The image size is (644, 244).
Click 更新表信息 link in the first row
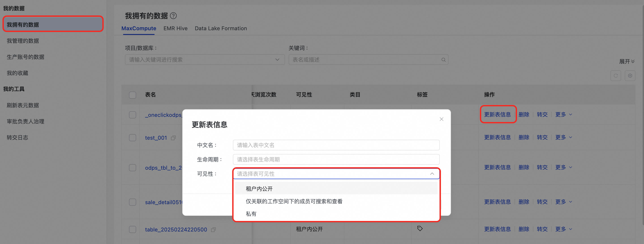[x=497, y=114]
